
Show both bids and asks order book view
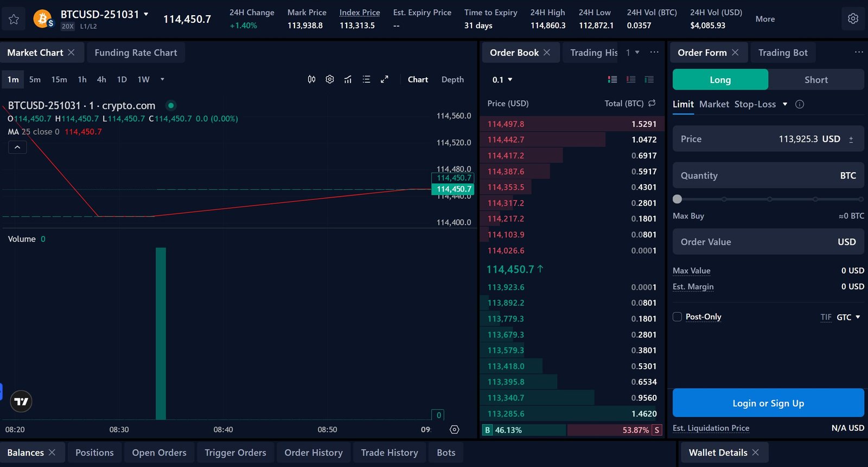pyautogui.click(x=612, y=79)
